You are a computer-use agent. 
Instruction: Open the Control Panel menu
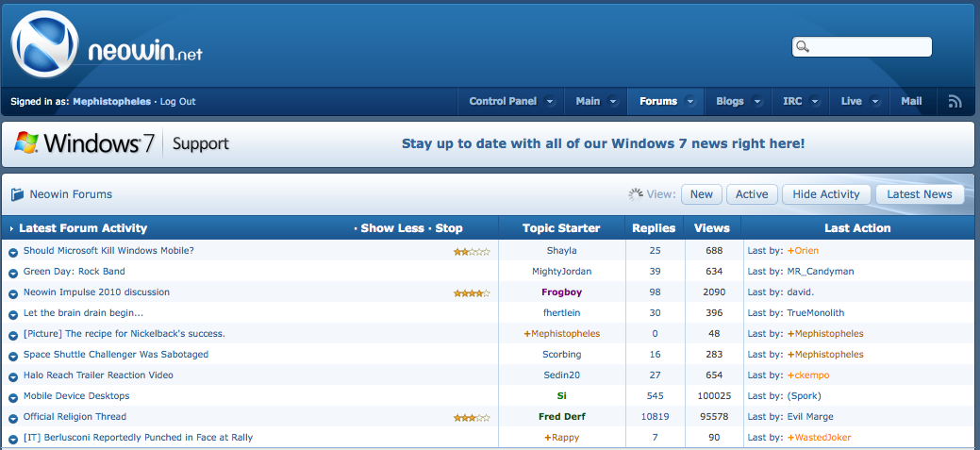[x=503, y=101]
